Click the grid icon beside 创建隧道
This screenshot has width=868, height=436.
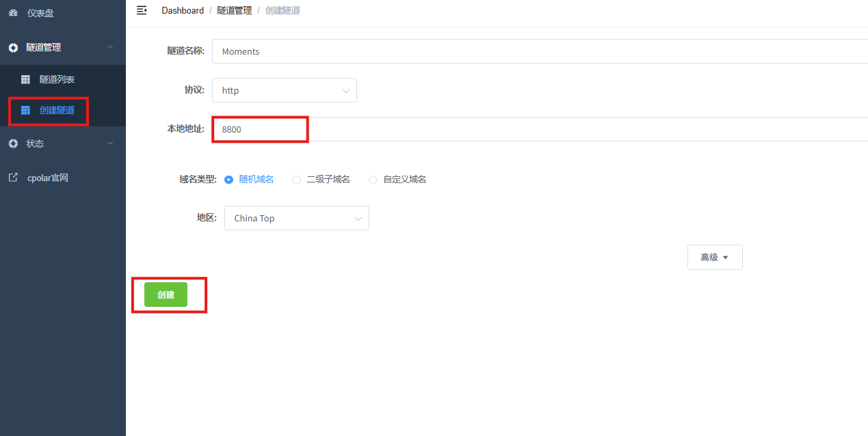pyautogui.click(x=25, y=110)
